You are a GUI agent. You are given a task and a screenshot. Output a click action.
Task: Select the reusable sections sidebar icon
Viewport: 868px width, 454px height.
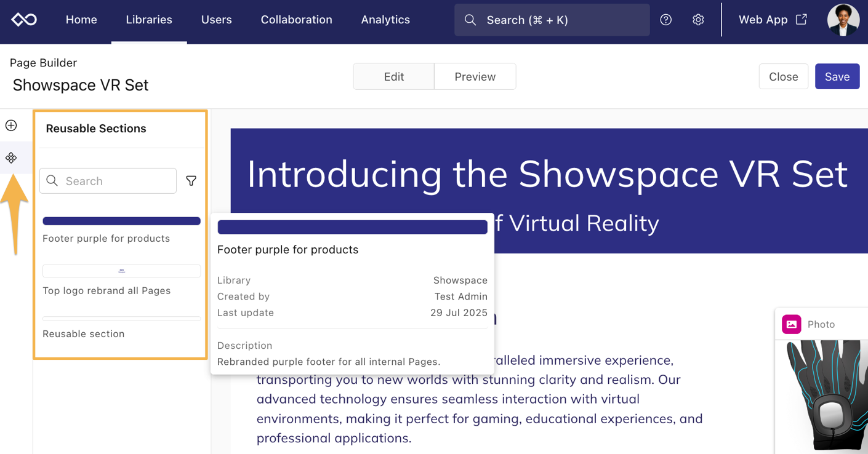pos(11,158)
